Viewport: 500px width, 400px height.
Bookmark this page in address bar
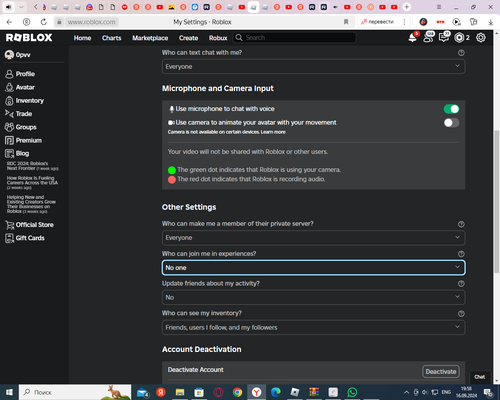click(x=346, y=22)
